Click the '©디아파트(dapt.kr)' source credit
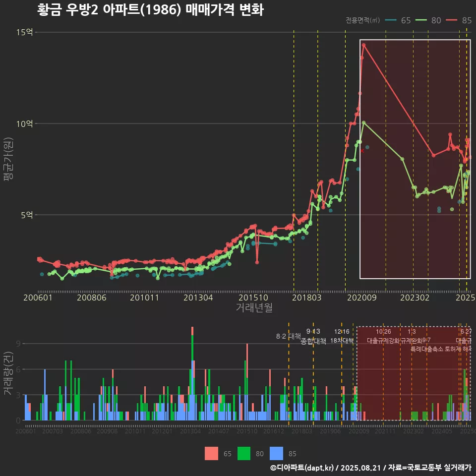 pos(302,468)
